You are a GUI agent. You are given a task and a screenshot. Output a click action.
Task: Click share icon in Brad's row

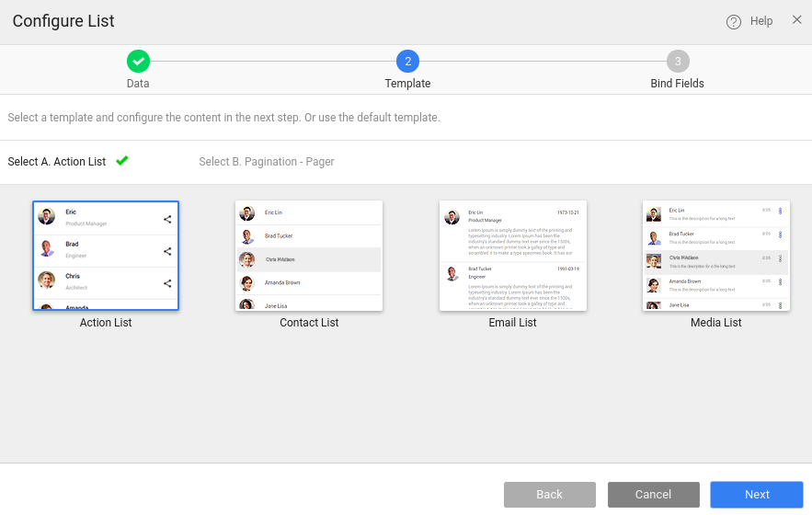(x=167, y=251)
